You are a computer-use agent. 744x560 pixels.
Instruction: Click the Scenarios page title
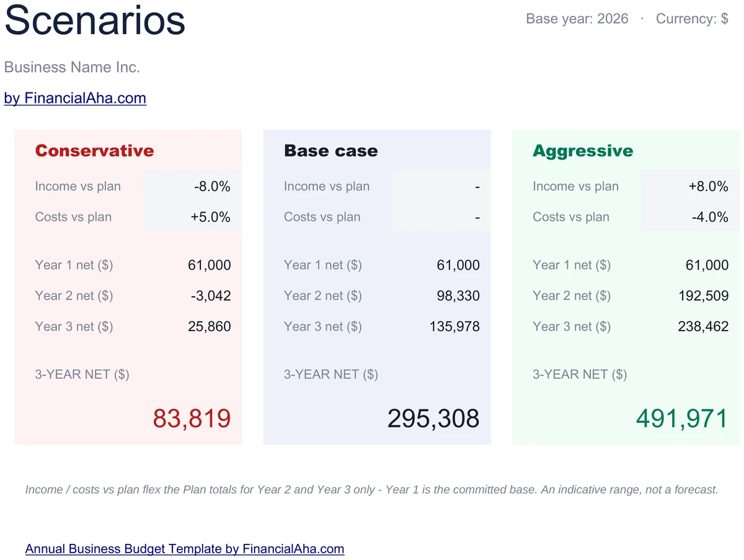(x=95, y=20)
